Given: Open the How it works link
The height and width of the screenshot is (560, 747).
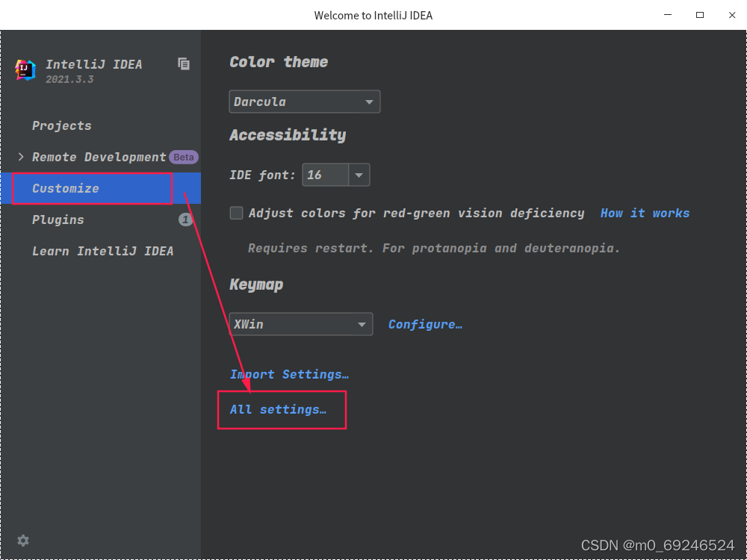Looking at the screenshot, I should click(x=645, y=214).
